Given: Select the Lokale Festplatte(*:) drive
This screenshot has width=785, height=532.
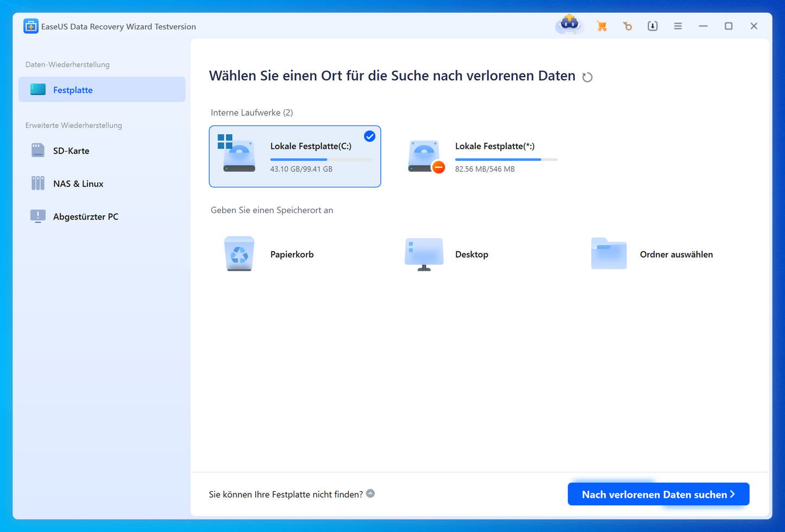Looking at the screenshot, I should pyautogui.click(x=482, y=157).
